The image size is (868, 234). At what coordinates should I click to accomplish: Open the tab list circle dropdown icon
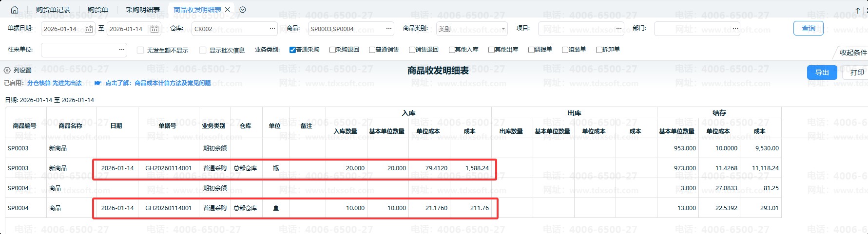pyautogui.click(x=243, y=10)
